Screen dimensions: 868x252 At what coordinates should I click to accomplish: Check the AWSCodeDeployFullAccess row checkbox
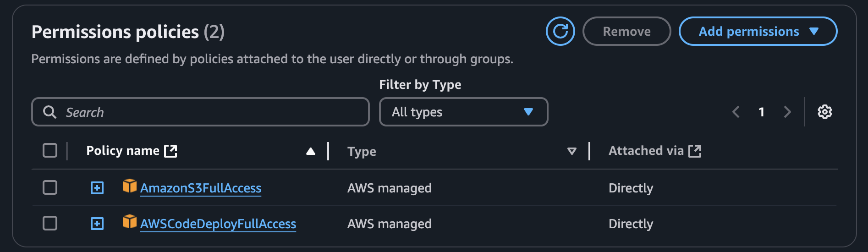click(50, 223)
